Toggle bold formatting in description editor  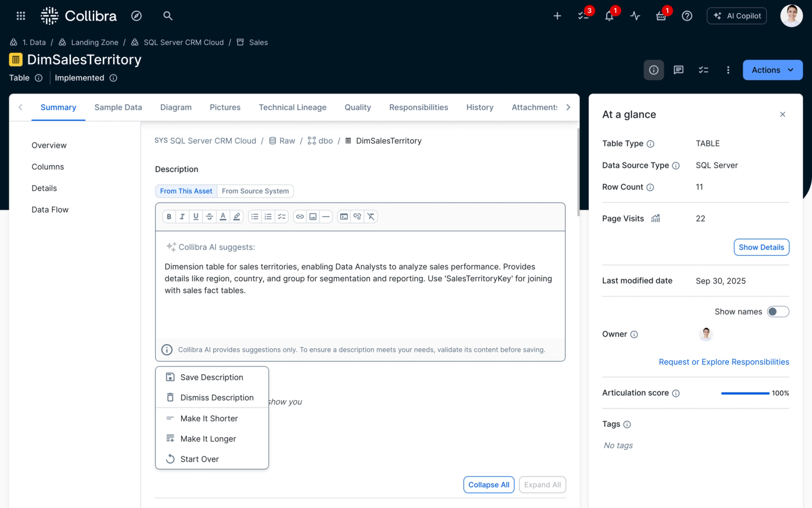click(x=169, y=217)
